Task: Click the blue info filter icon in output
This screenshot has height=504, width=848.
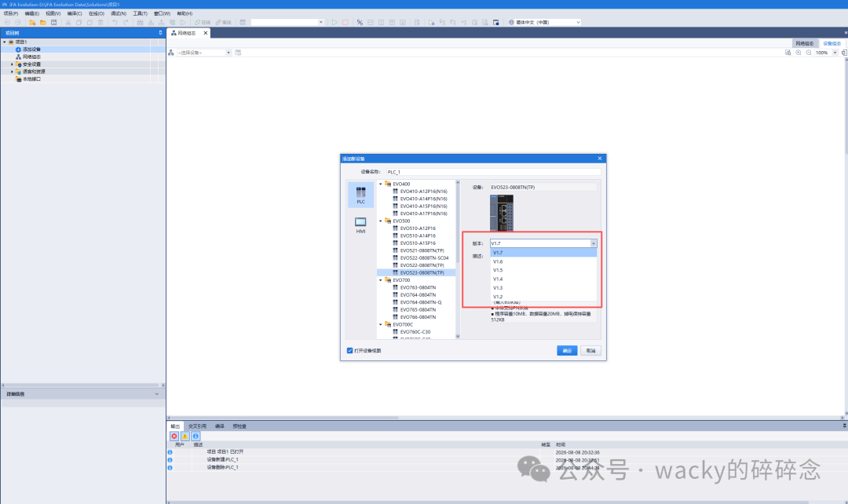Action: pyautogui.click(x=196, y=436)
